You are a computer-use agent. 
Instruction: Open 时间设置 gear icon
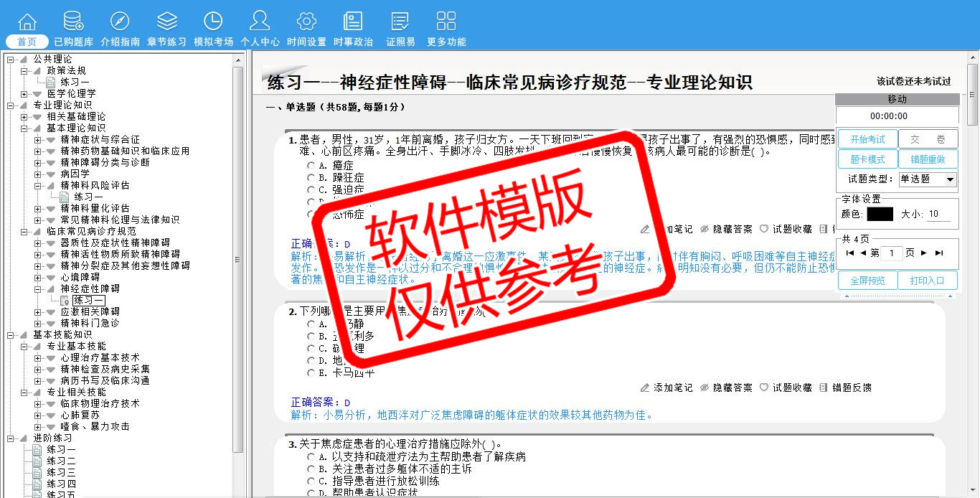click(306, 22)
